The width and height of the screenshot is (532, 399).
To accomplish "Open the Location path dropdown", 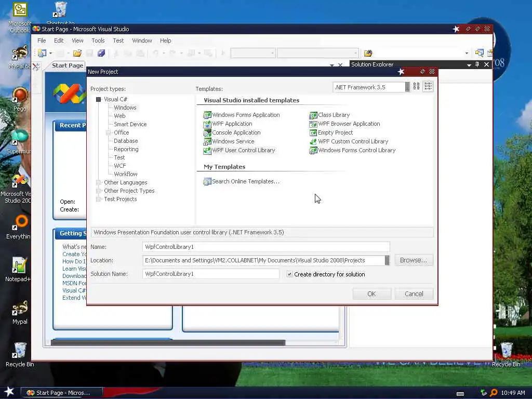I will pyautogui.click(x=387, y=260).
